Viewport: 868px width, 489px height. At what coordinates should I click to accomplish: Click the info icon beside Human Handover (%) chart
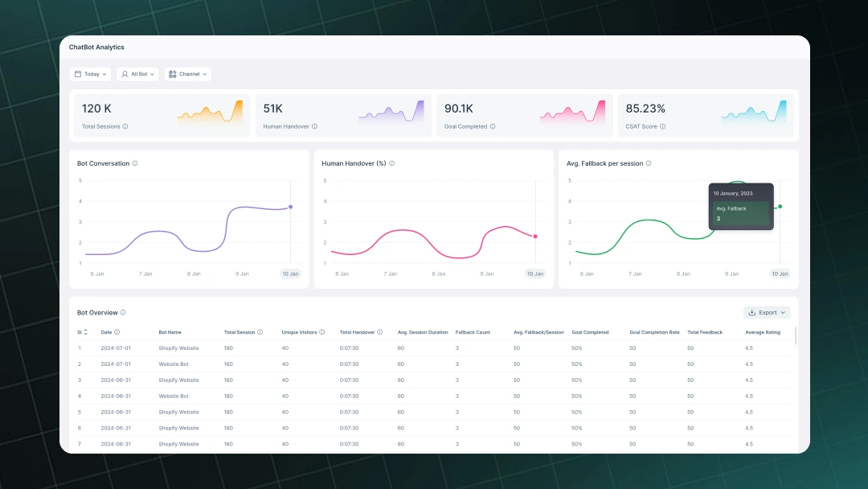tap(391, 163)
